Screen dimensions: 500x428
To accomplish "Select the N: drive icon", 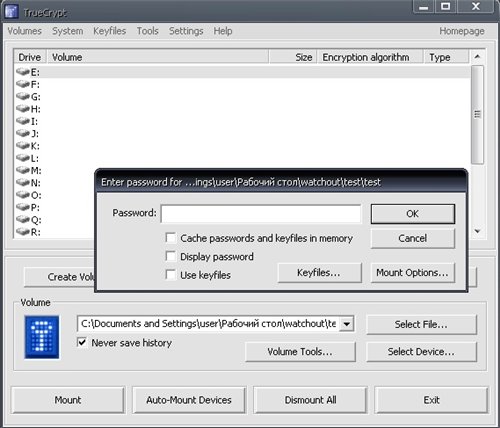I will coord(23,183).
